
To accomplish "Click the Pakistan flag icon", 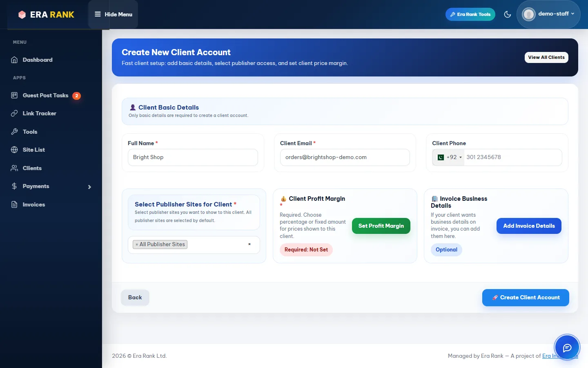I will pos(441,157).
